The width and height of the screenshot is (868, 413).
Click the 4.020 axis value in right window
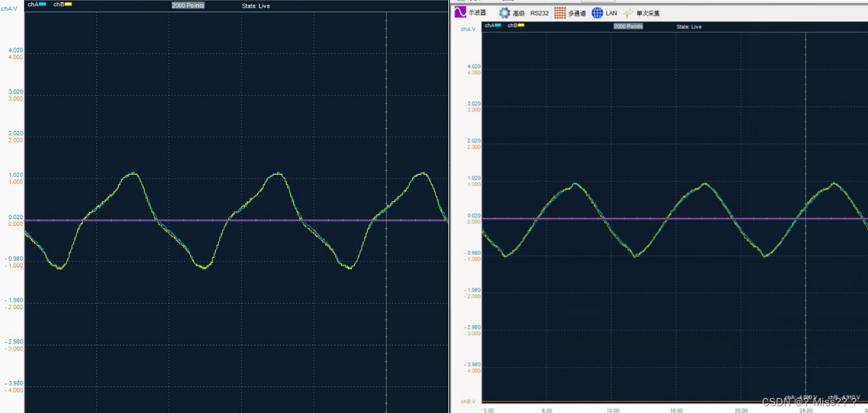(x=474, y=67)
